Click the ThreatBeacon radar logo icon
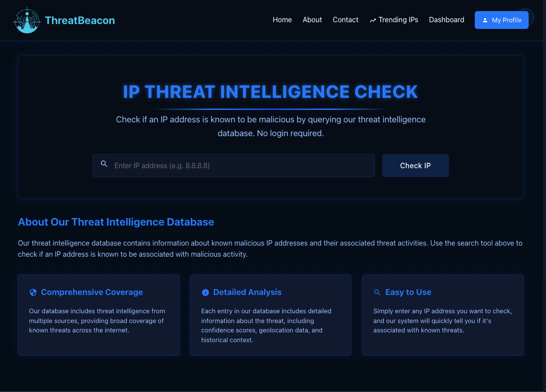The height and width of the screenshot is (392, 546). (27, 20)
